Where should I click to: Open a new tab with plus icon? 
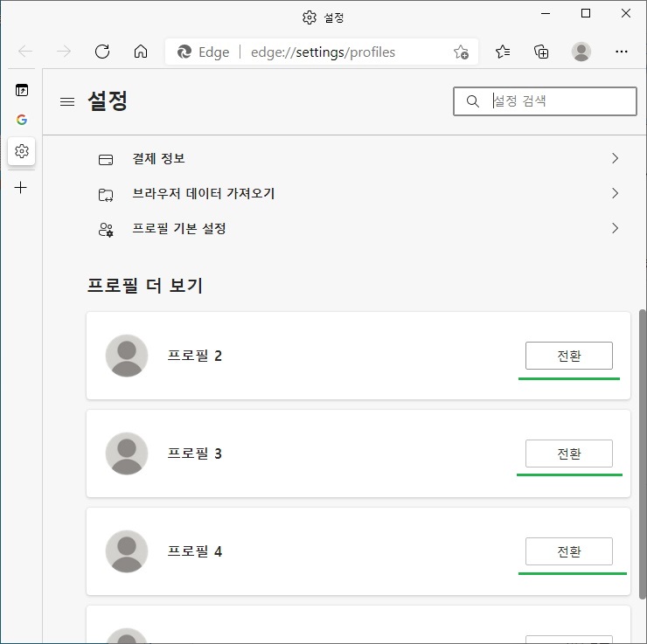(21, 188)
